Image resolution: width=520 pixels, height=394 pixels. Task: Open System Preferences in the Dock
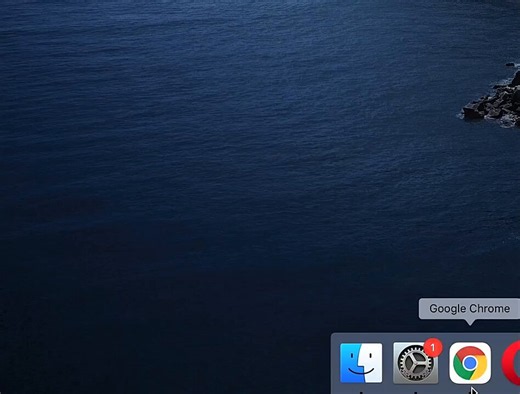coord(416,363)
